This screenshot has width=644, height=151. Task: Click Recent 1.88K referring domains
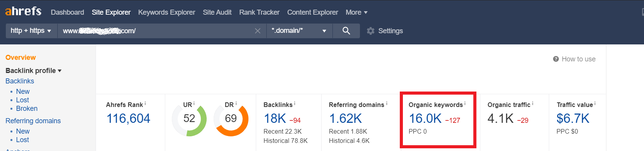click(348, 132)
